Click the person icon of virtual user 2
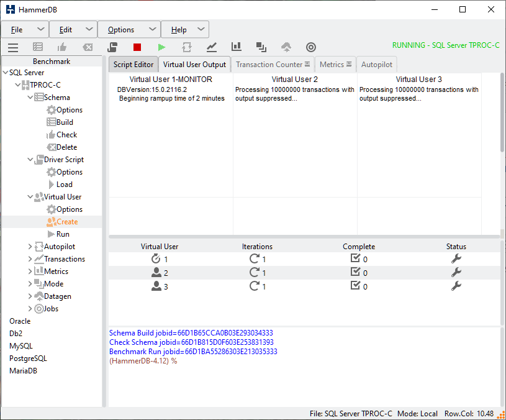The width and height of the screenshot is (506, 420). click(x=156, y=273)
